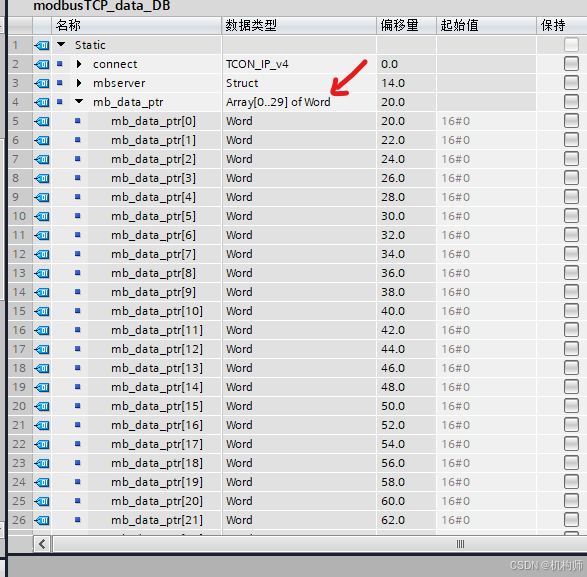587x577 pixels.
Task: Click the tag icon in row 1
Action: click(x=42, y=45)
